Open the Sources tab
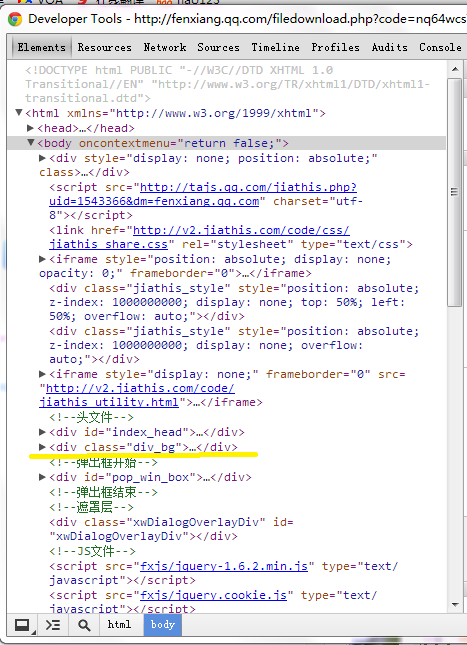This screenshot has width=467, height=645. pos(218,47)
